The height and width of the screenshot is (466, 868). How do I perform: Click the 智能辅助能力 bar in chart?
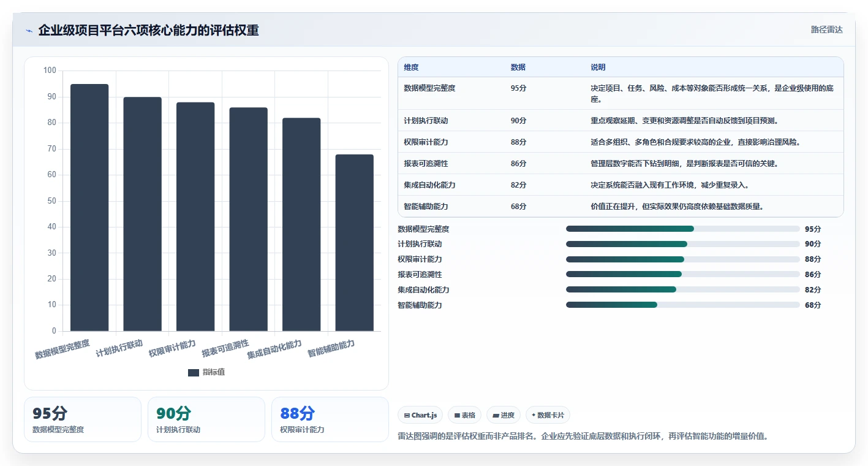355,243
